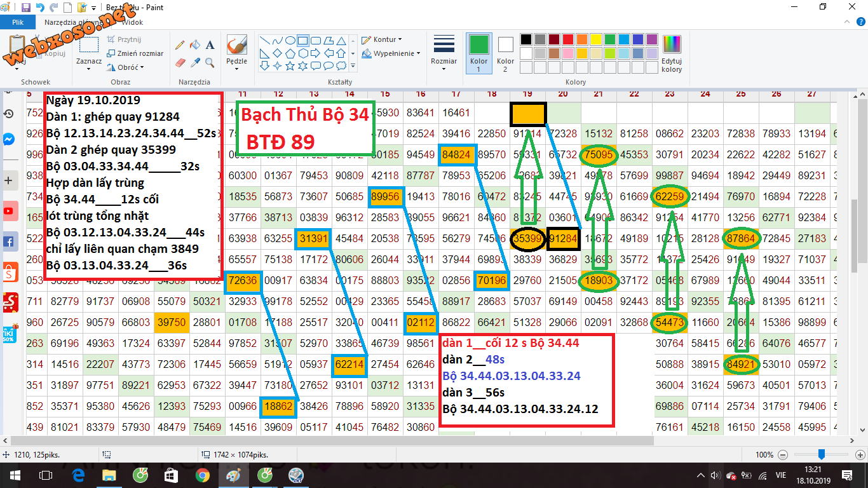Create a new blank image from Quick Access
Screen dimensions: 868x488
pos(67,8)
